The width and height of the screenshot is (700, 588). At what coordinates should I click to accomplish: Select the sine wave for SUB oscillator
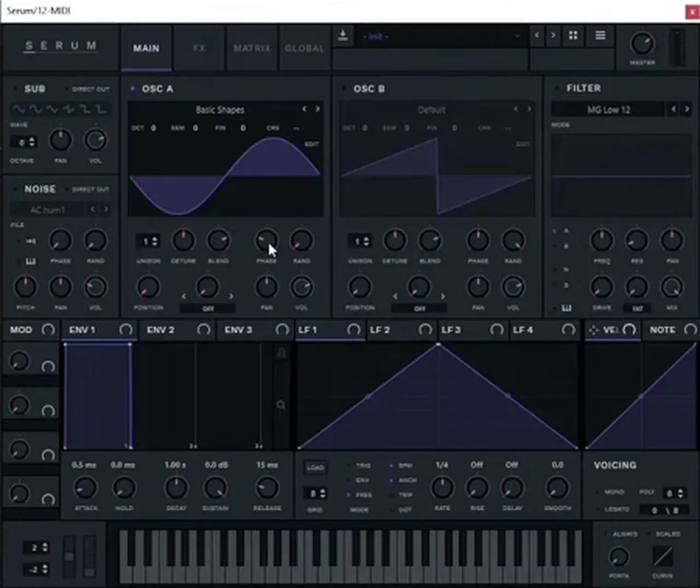pos(19,109)
